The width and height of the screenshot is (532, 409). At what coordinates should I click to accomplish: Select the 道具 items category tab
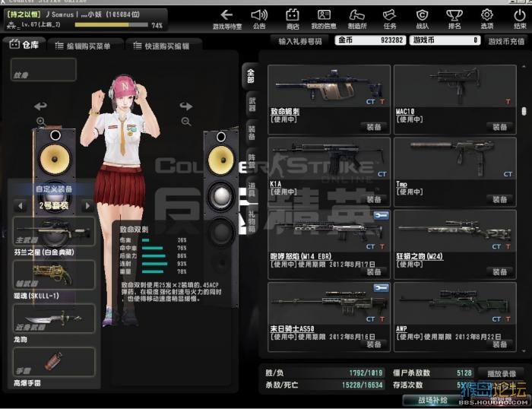[x=252, y=190]
